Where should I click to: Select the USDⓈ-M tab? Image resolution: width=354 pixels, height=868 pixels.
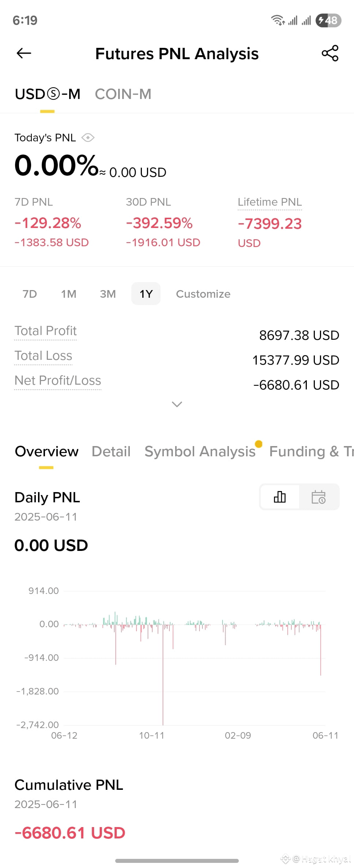point(48,94)
